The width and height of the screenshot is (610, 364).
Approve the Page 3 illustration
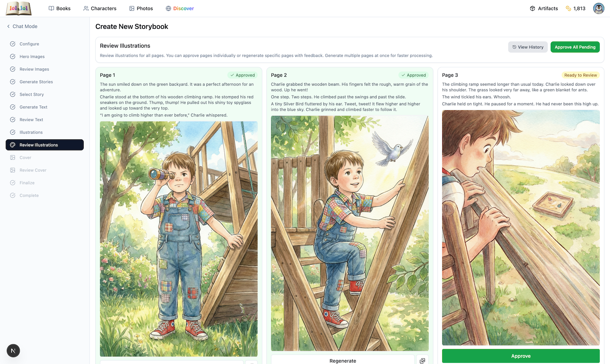[520, 356]
